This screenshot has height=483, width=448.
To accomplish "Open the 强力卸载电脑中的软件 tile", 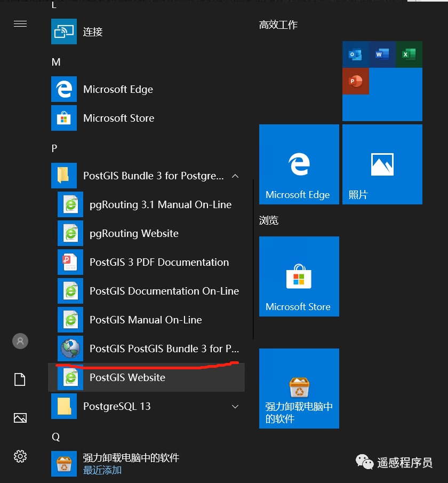I will [x=299, y=389].
